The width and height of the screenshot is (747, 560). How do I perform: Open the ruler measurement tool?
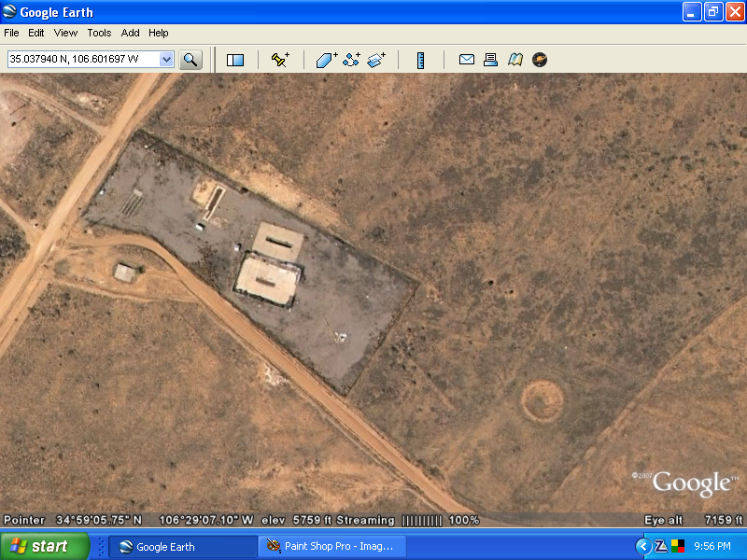click(421, 61)
